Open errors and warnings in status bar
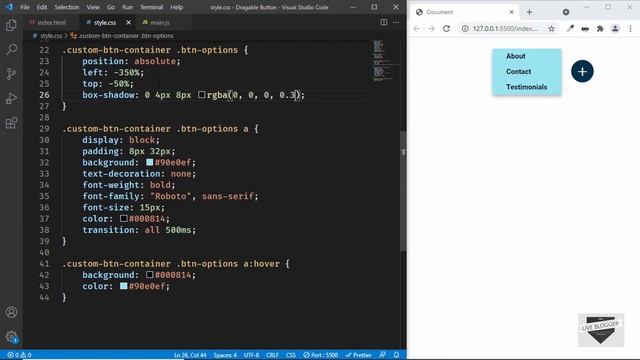Screen dimensions: 640x360 tap(19, 355)
